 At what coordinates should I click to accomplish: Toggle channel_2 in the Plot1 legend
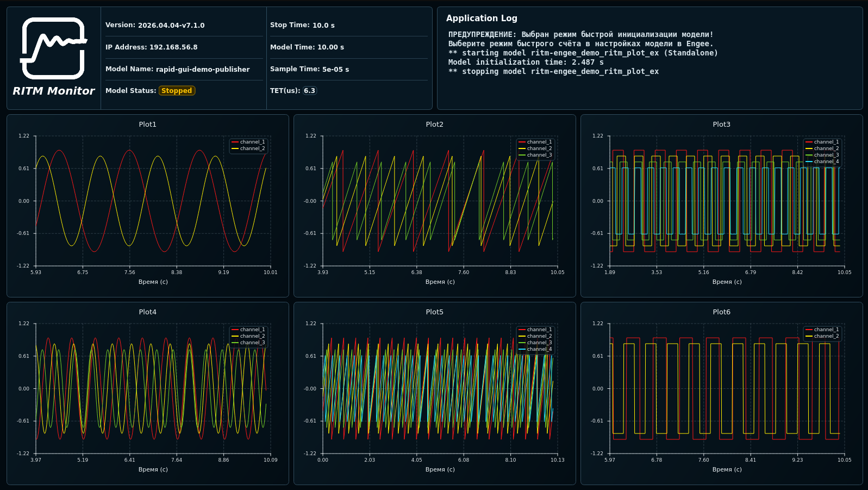tap(248, 148)
